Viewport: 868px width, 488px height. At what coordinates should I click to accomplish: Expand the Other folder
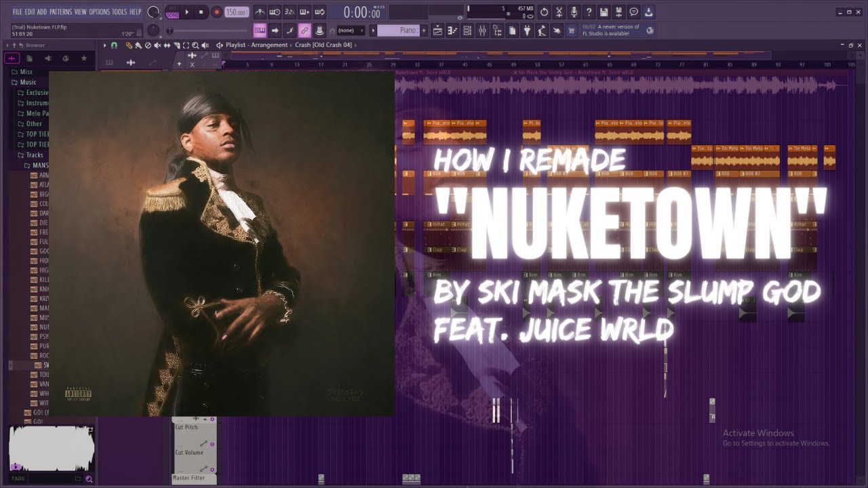[x=30, y=124]
